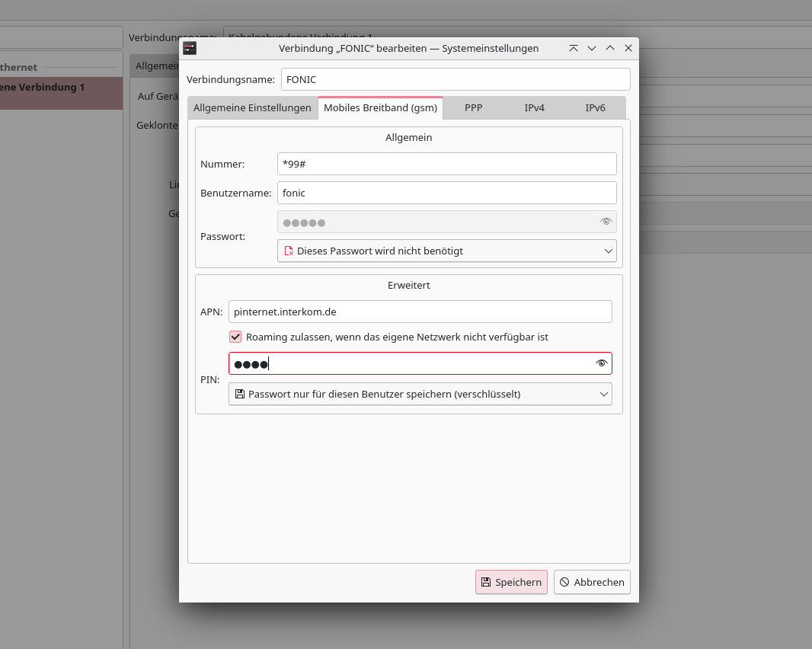Image resolution: width=812 pixels, height=649 pixels.
Task: Click the keep-above window icon in title bar
Action: [574, 48]
